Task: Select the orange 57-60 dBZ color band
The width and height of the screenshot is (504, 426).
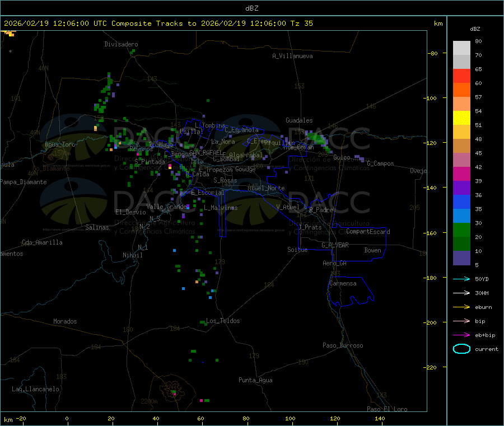Action: [461, 90]
